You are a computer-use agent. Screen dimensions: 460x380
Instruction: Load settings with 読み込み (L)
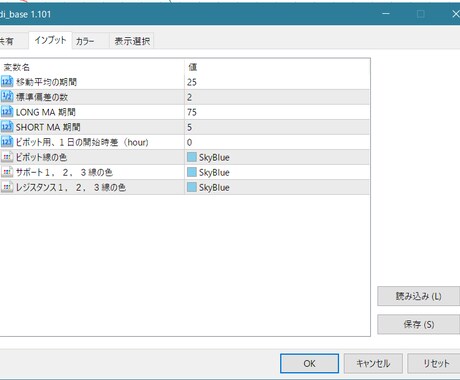point(419,296)
